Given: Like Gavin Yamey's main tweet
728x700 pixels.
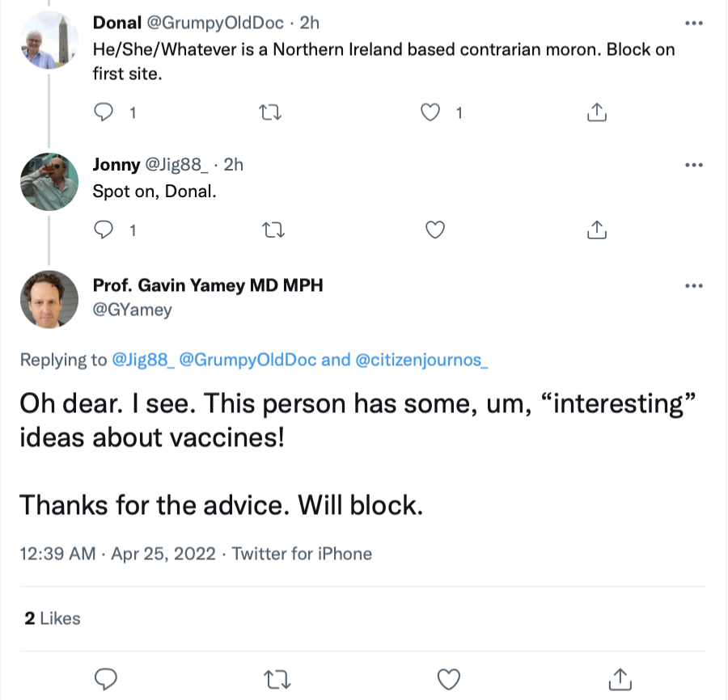Looking at the screenshot, I should click(449, 679).
